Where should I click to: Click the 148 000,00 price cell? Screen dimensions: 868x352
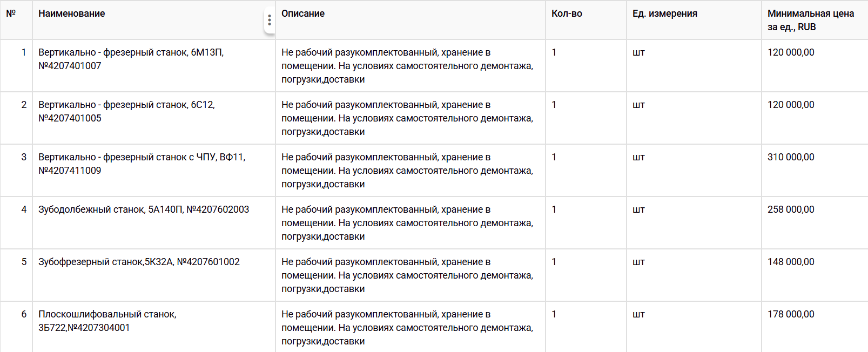[x=791, y=262]
